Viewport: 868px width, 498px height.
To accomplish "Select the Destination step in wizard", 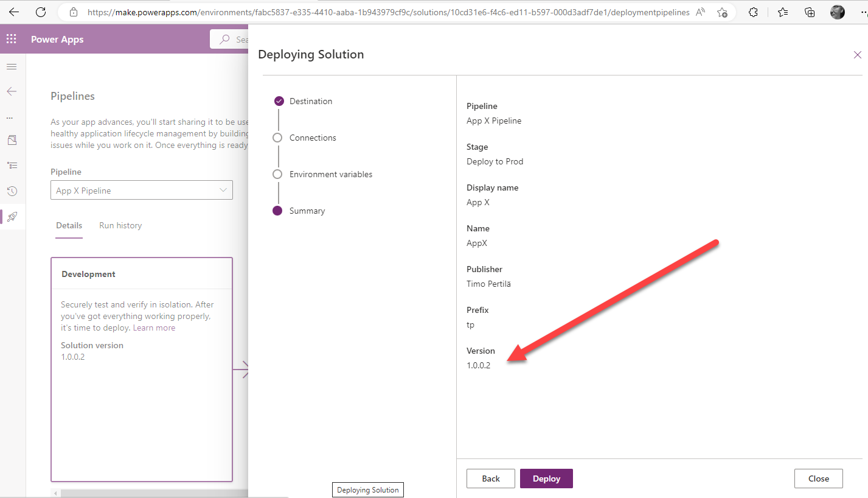I will 310,101.
